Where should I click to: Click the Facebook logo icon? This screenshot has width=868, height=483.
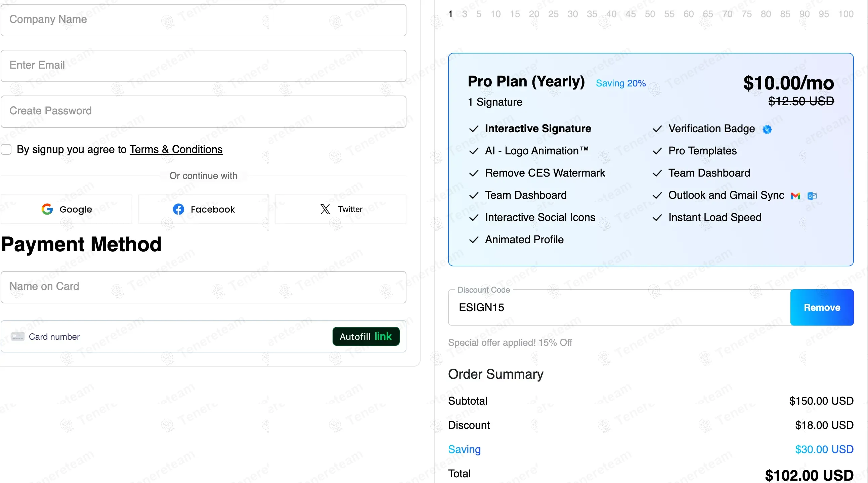(x=179, y=209)
